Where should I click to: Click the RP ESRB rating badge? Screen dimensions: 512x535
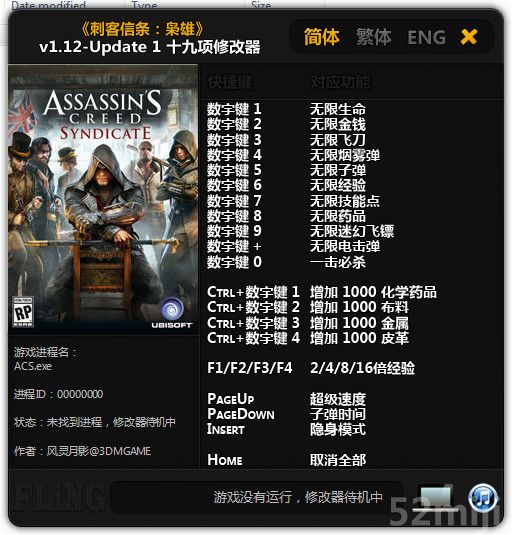23,312
